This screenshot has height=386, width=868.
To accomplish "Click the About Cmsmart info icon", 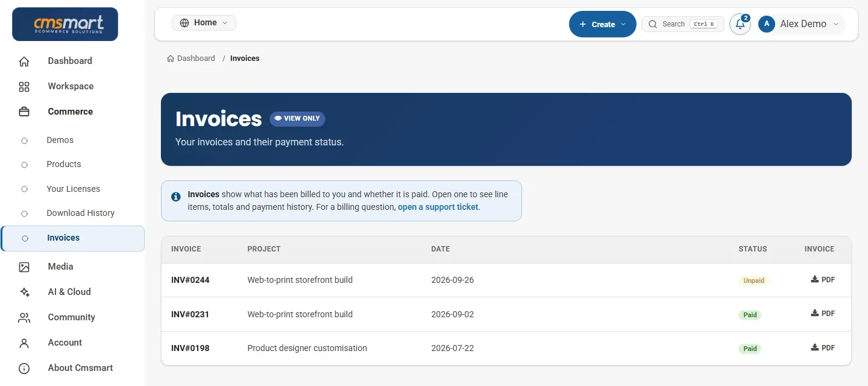I will pos(24,368).
